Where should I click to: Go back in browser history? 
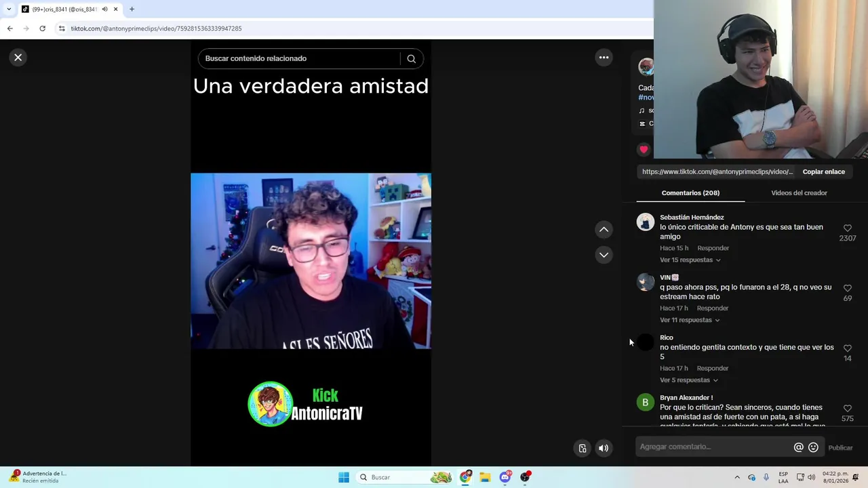(x=9, y=28)
